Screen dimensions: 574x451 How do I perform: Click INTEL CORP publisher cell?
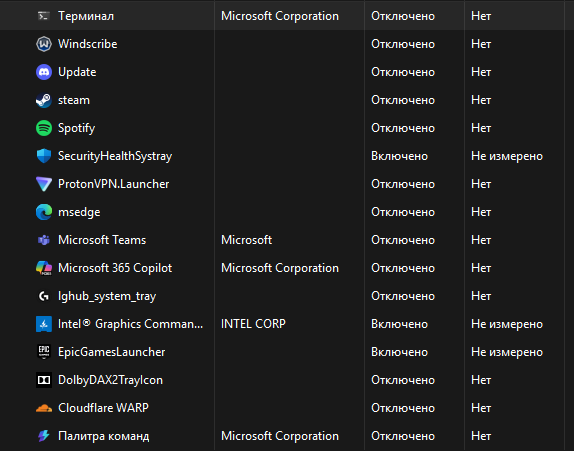pos(253,324)
